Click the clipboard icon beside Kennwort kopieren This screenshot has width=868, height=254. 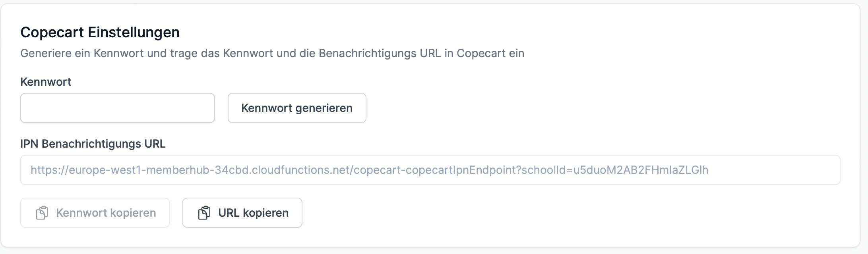click(x=42, y=213)
